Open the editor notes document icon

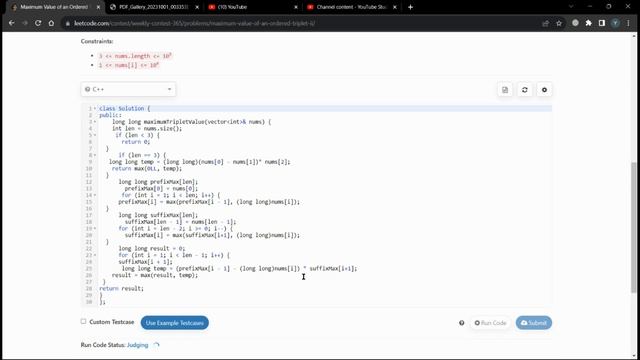(x=505, y=90)
